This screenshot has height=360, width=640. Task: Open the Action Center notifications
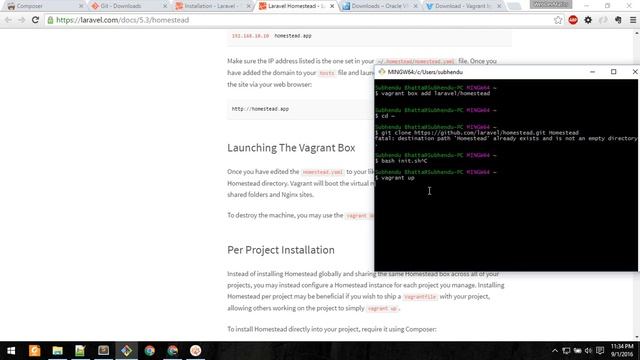pos(600,351)
